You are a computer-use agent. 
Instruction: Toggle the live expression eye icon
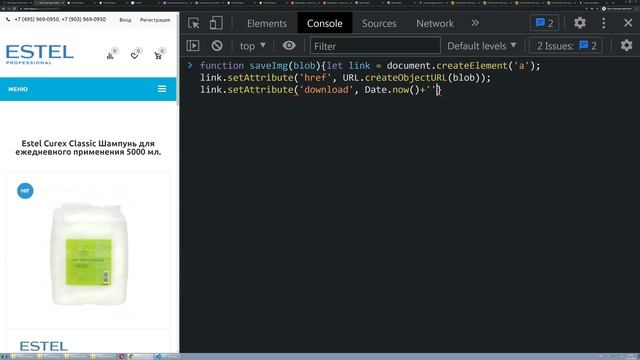click(x=289, y=46)
